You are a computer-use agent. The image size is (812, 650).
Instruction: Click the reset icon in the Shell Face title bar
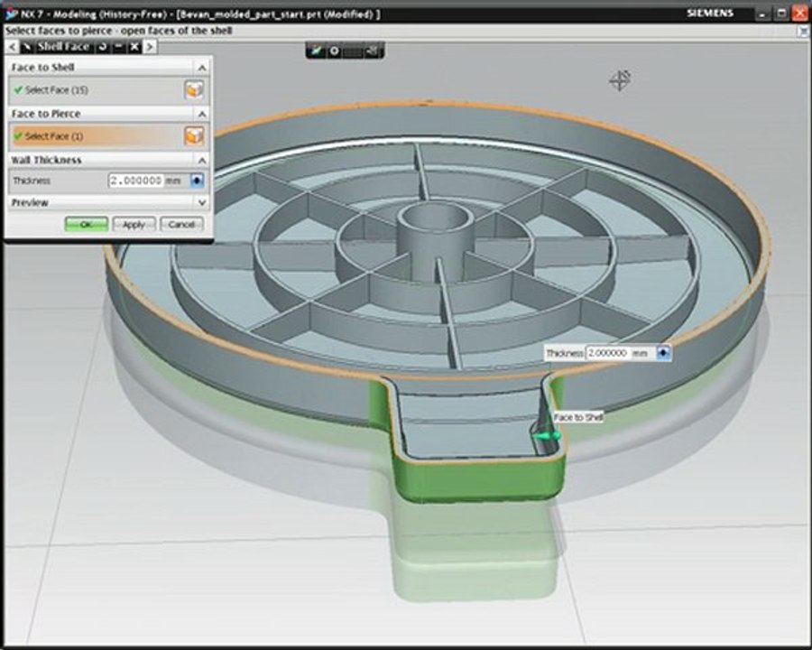[103, 47]
